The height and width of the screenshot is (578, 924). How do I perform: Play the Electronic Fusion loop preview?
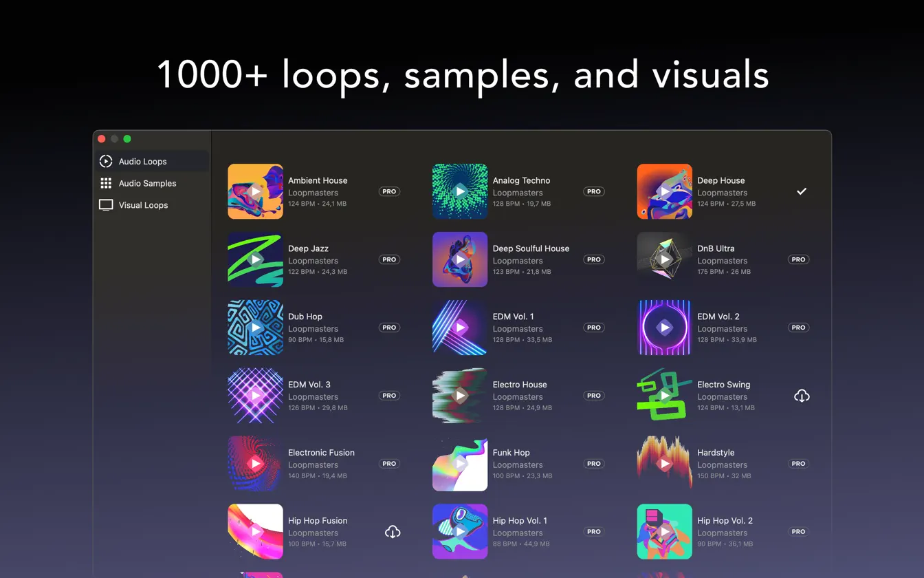(x=255, y=464)
